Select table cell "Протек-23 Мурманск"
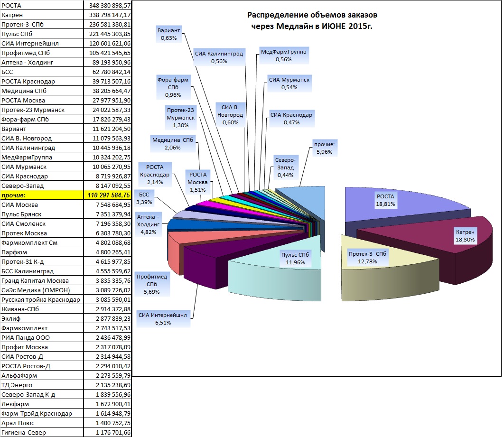The height and width of the screenshot is (437, 504). 42,110
